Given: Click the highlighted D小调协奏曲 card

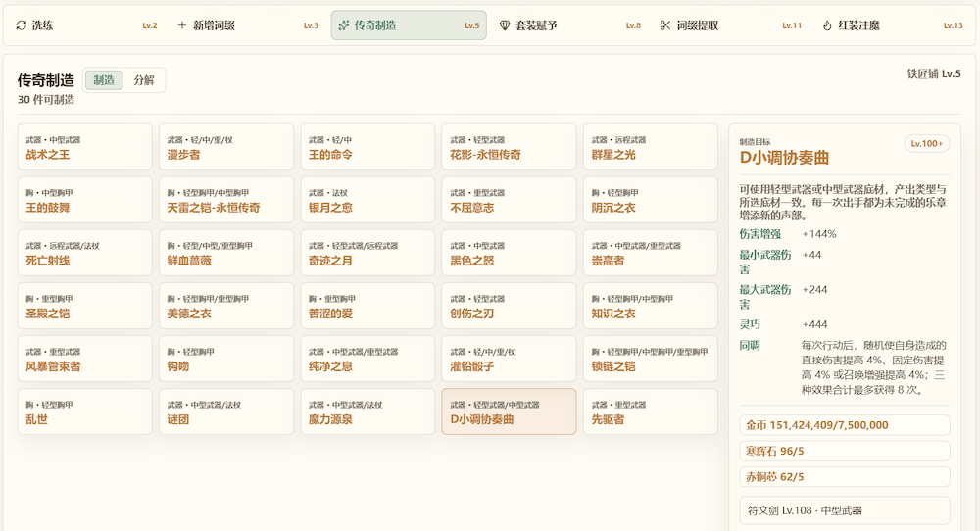Looking at the screenshot, I should pyautogui.click(x=509, y=411).
